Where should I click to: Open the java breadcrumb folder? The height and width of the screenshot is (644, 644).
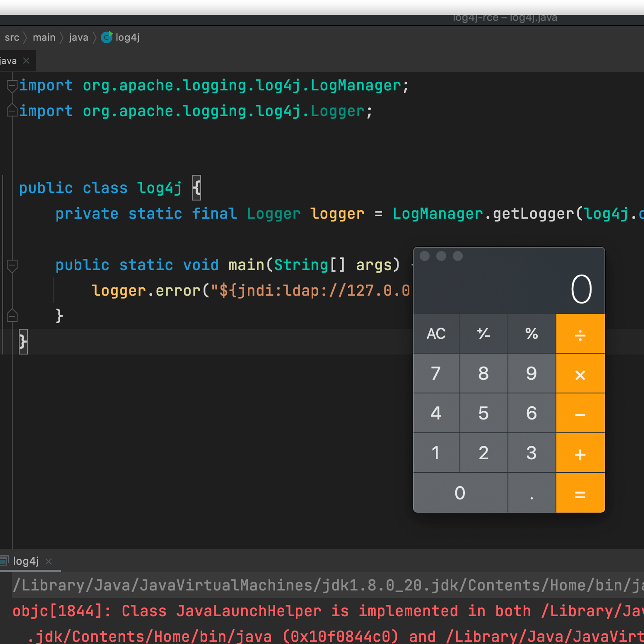[x=79, y=37]
